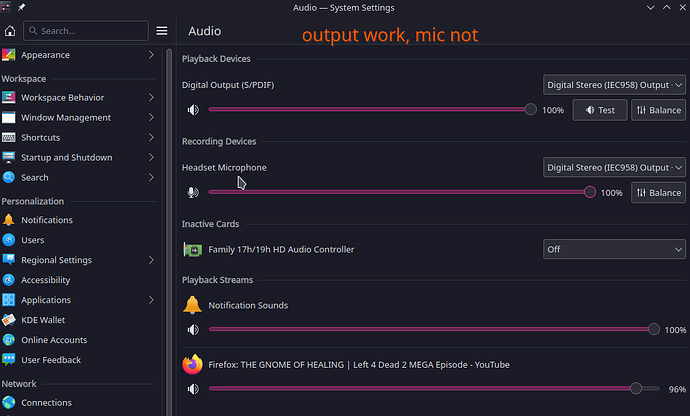
Task: Click the Notification Sounds bell icon
Action: pos(192,305)
